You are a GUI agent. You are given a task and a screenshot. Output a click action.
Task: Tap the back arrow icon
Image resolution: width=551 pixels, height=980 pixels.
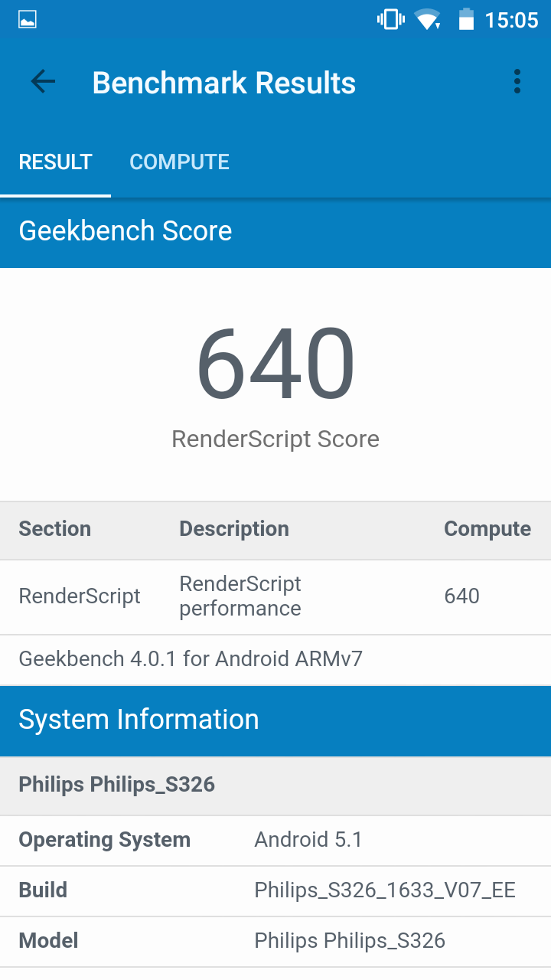coord(43,82)
